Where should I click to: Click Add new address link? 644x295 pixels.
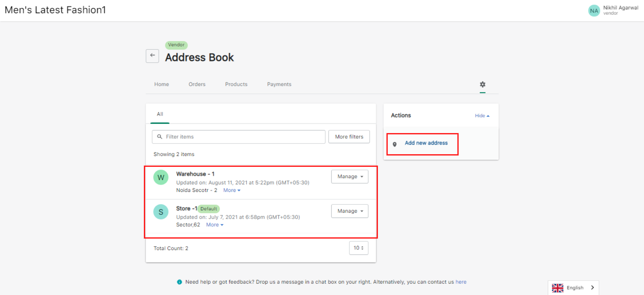pyautogui.click(x=426, y=143)
